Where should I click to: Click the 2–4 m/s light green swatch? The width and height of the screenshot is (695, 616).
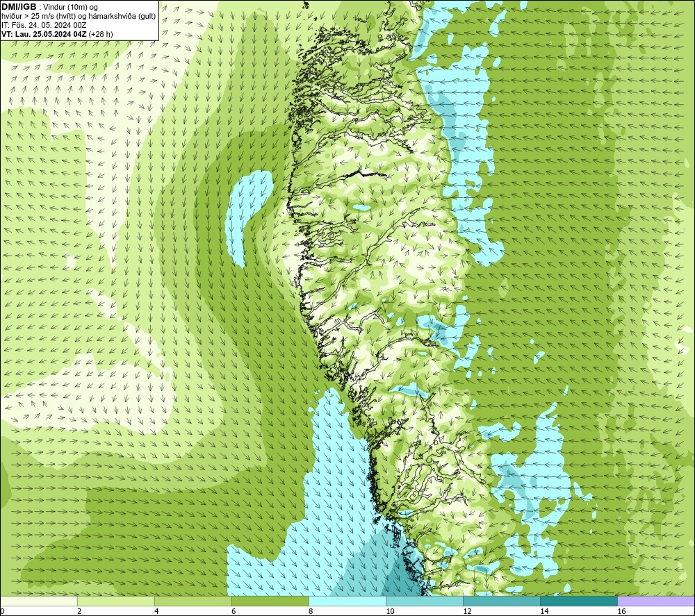116,601
